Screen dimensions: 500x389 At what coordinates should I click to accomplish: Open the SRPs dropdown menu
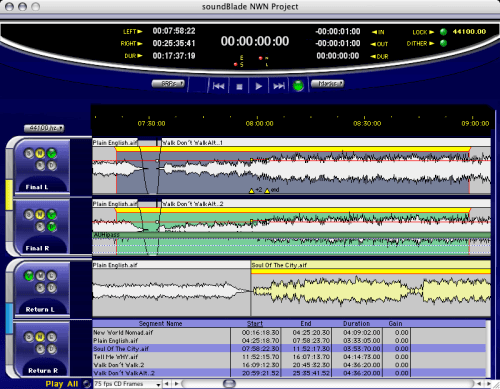coord(168,84)
